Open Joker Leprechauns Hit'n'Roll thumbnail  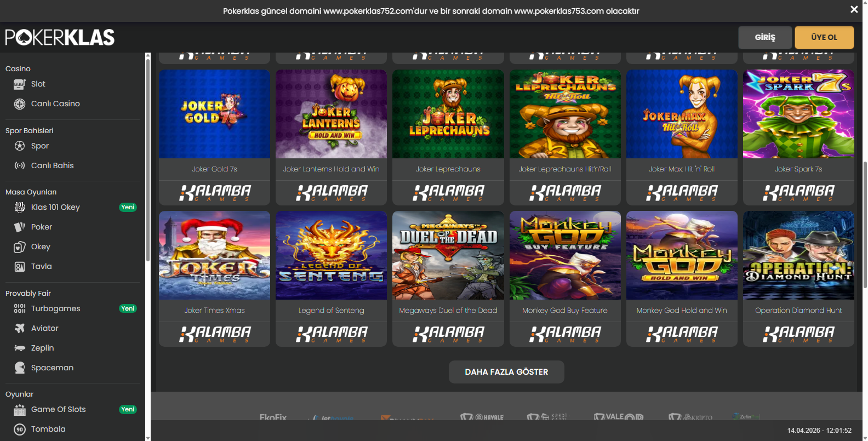[x=565, y=114]
